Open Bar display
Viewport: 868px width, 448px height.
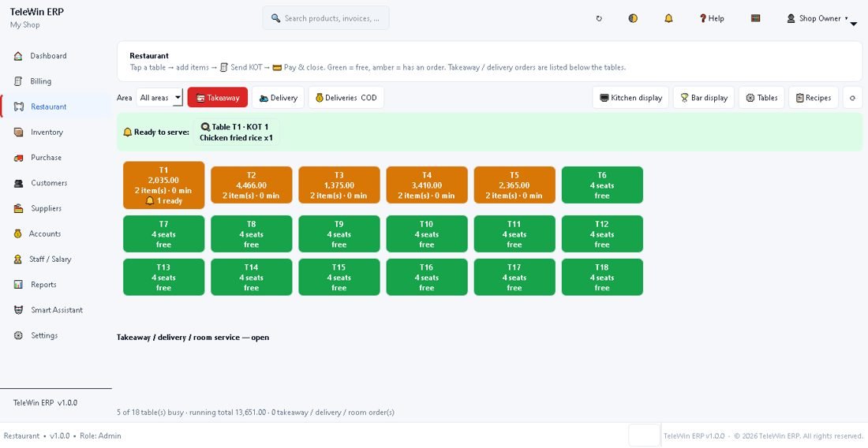[x=704, y=97]
